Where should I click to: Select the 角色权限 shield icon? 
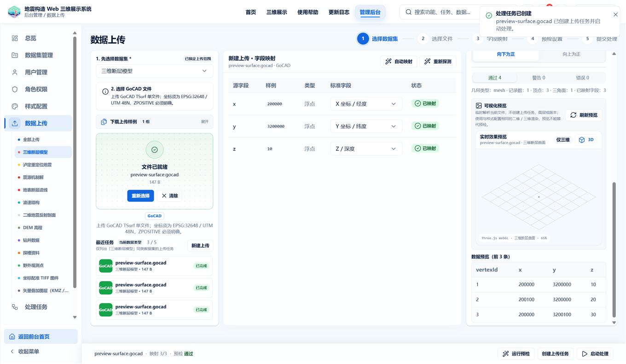(15, 89)
